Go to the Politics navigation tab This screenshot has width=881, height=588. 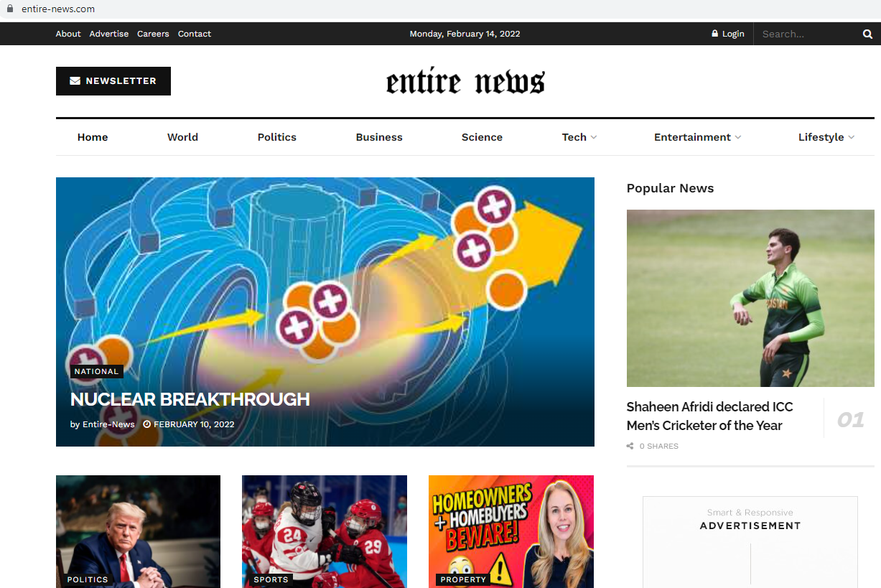click(276, 137)
